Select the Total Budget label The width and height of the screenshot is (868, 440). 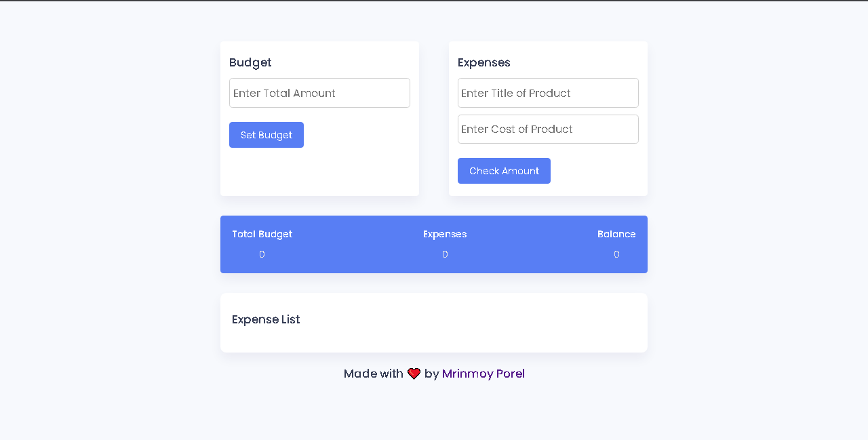tap(262, 234)
